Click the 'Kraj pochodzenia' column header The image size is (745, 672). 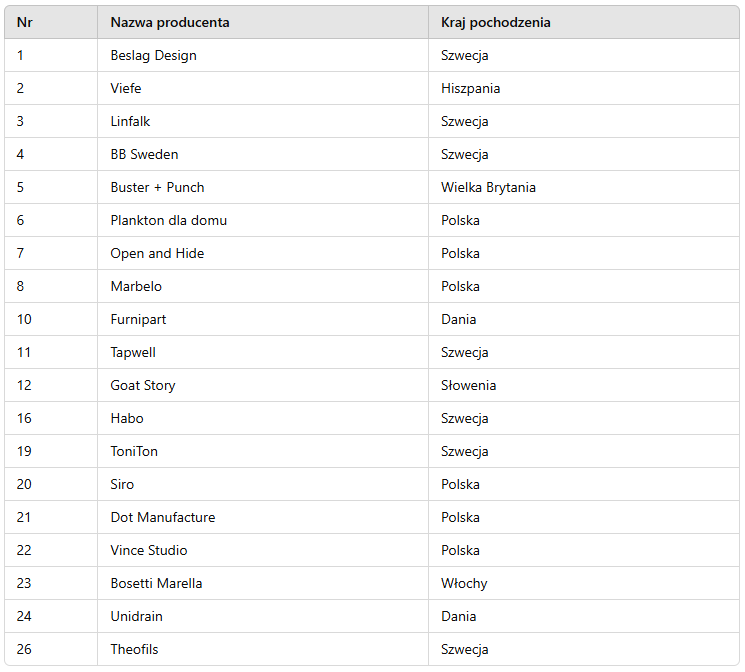(495, 22)
